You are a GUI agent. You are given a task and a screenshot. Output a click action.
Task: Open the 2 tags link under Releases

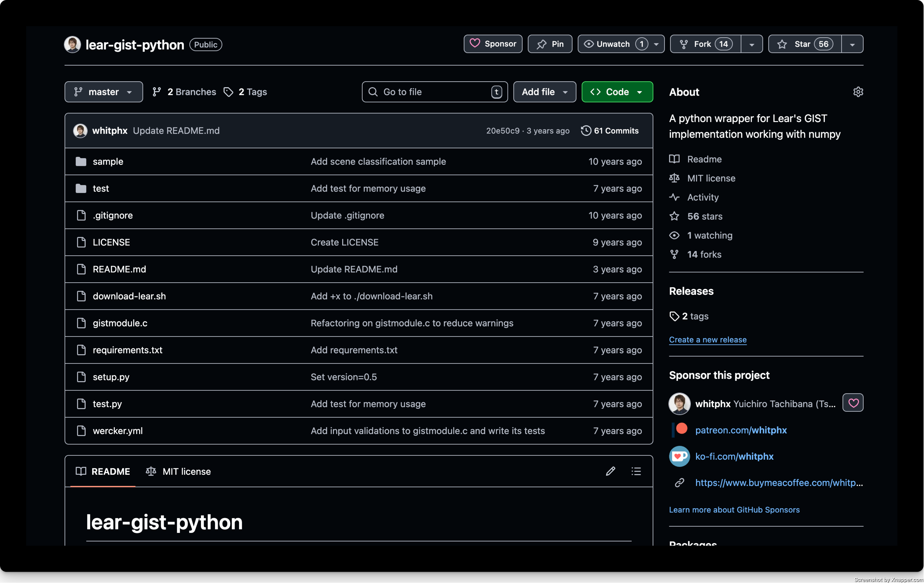pyautogui.click(x=689, y=316)
